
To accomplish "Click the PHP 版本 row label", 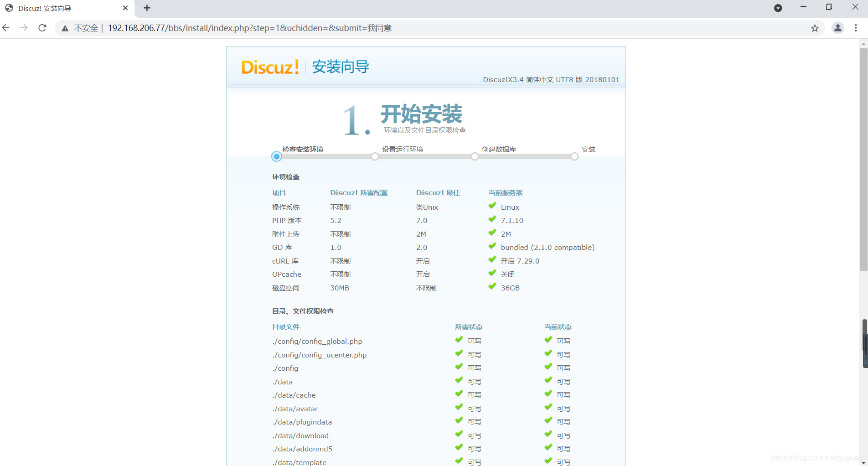I will point(287,221).
